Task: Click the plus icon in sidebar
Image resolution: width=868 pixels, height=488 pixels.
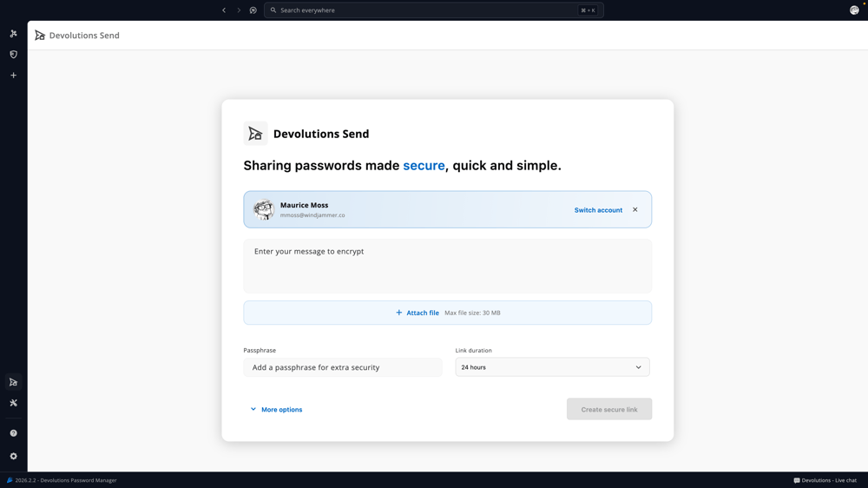Action: click(x=13, y=76)
